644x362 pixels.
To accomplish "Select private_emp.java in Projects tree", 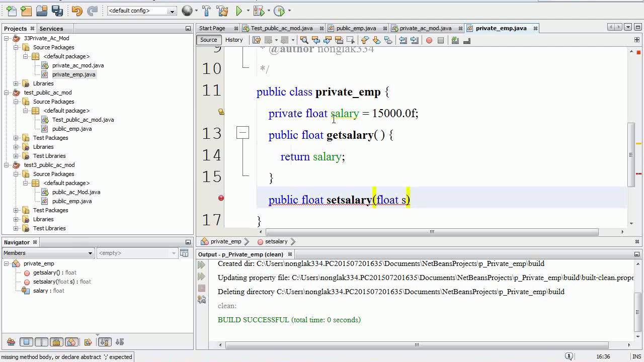I will 73,74.
